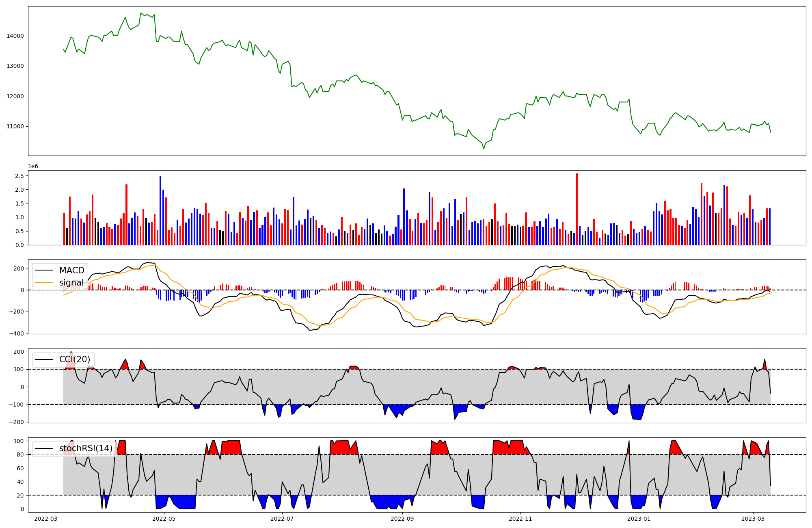Click the 14000 price axis tick label

pos(15,36)
